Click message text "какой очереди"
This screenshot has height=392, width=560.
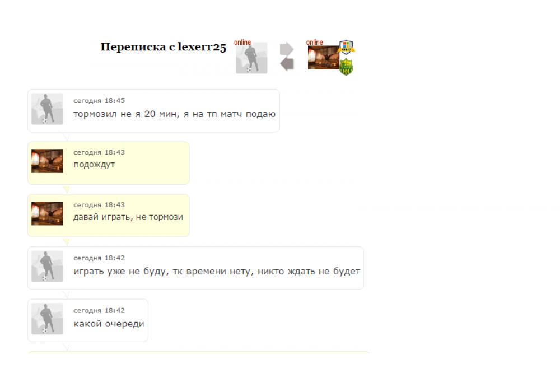(109, 324)
